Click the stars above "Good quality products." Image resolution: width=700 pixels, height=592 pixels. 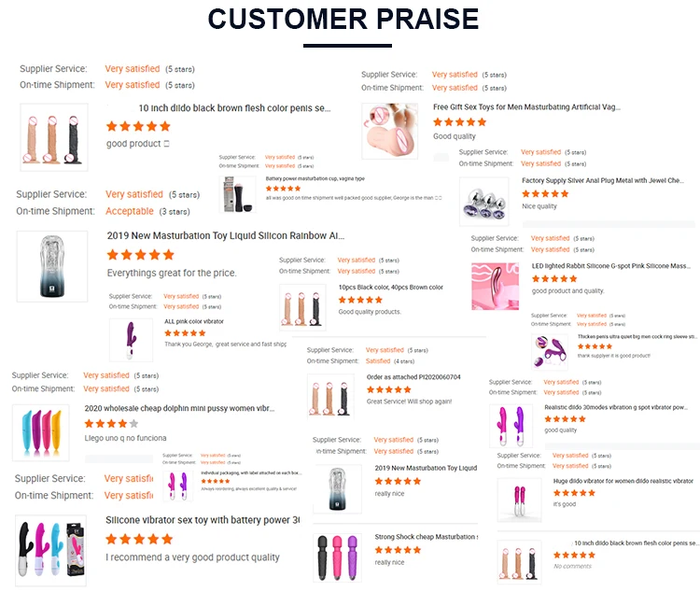(360, 300)
